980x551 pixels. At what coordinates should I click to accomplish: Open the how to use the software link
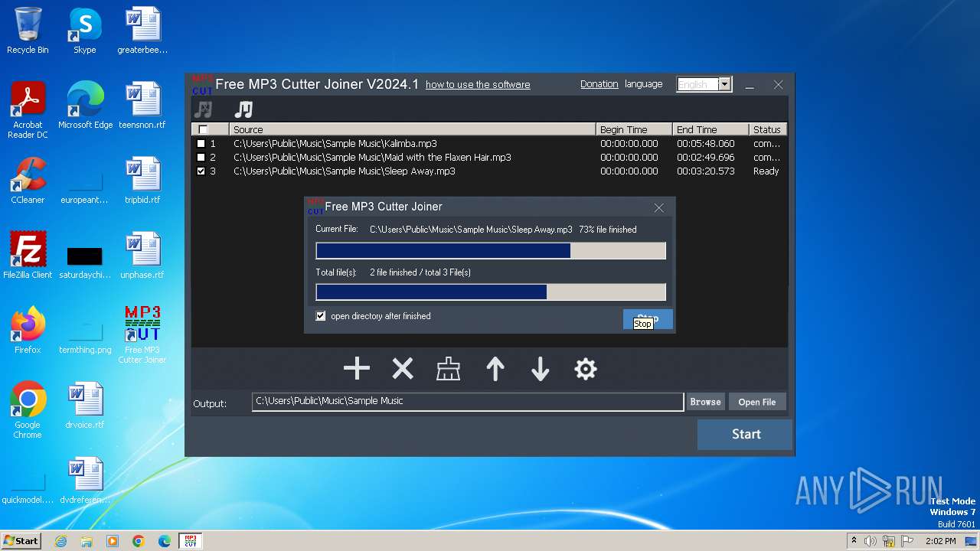pyautogui.click(x=478, y=85)
